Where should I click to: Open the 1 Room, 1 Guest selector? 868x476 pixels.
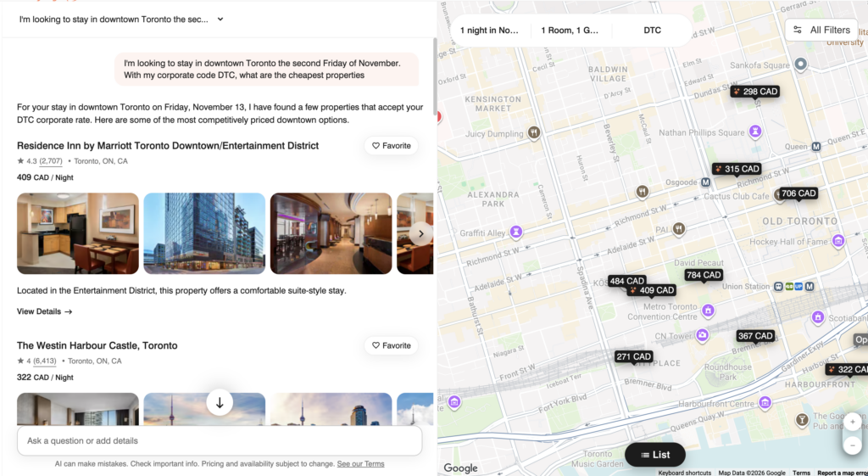point(570,31)
